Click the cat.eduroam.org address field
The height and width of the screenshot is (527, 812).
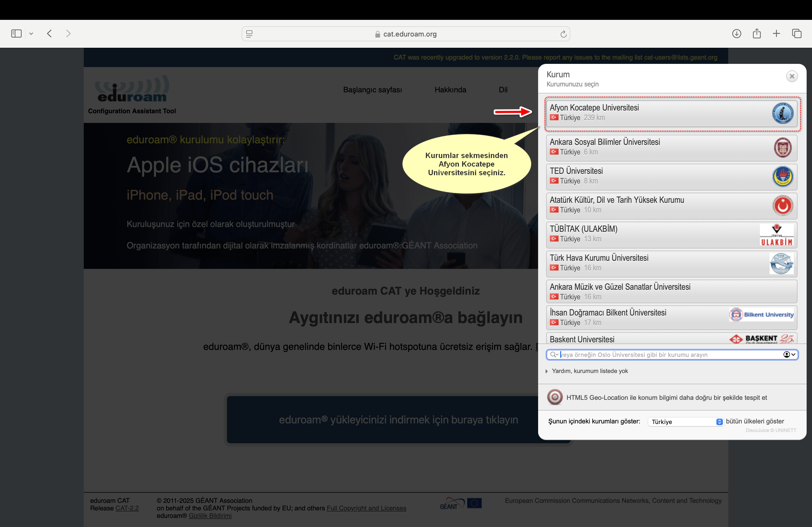(x=406, y=34)
